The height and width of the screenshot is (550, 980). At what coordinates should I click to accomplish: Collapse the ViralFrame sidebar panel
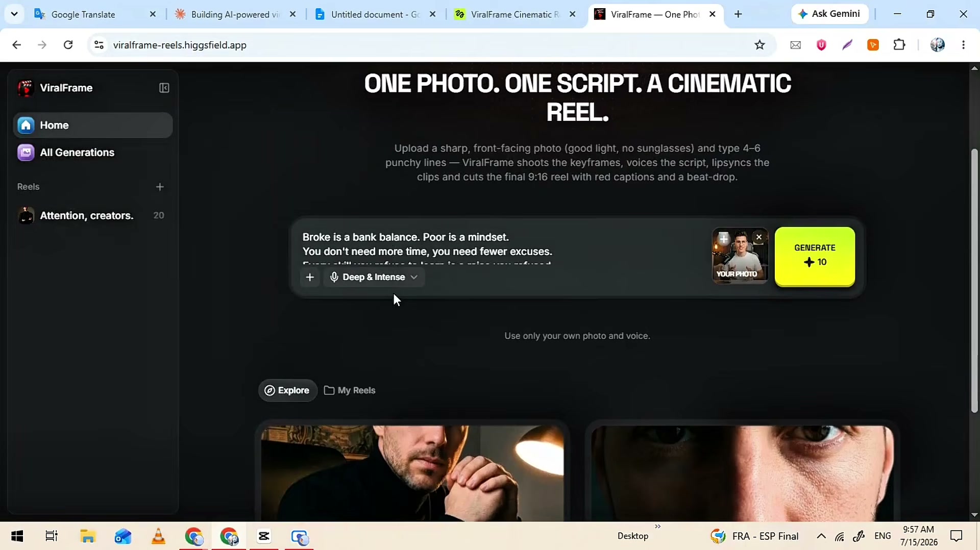[x=164, y=88]
